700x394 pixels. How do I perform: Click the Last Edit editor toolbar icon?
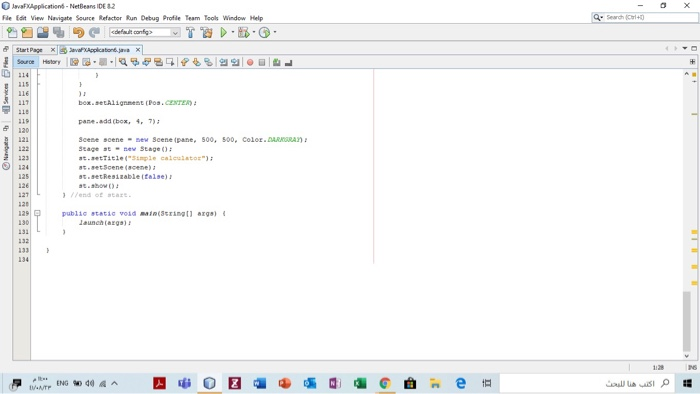coord(75,62)
